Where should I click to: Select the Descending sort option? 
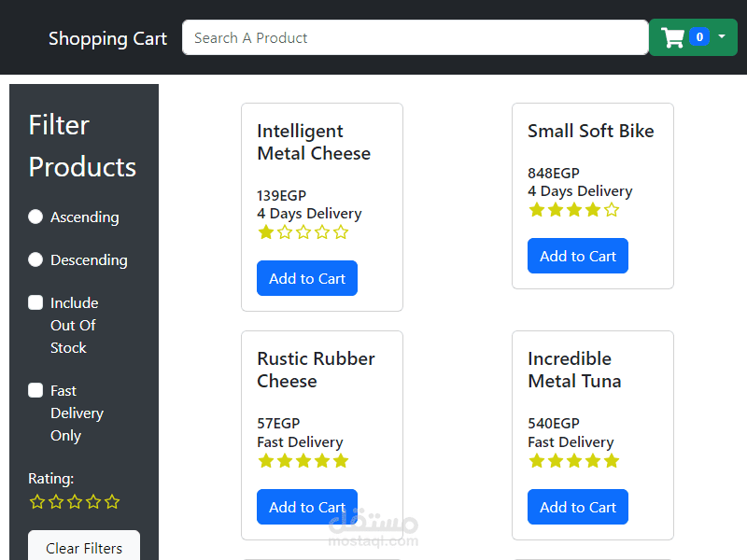pos(35,259)
